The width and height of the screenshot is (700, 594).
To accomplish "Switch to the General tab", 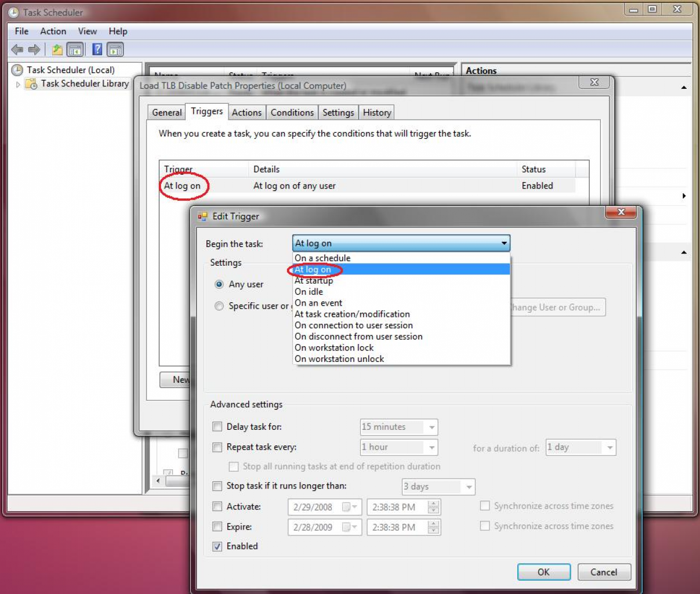I will (x=167, y=113).
